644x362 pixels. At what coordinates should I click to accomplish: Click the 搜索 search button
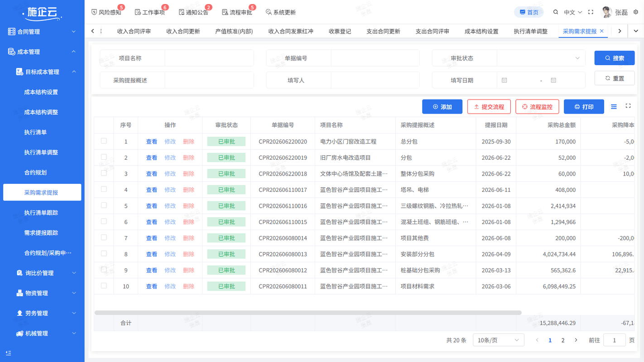tap(615, 58)
